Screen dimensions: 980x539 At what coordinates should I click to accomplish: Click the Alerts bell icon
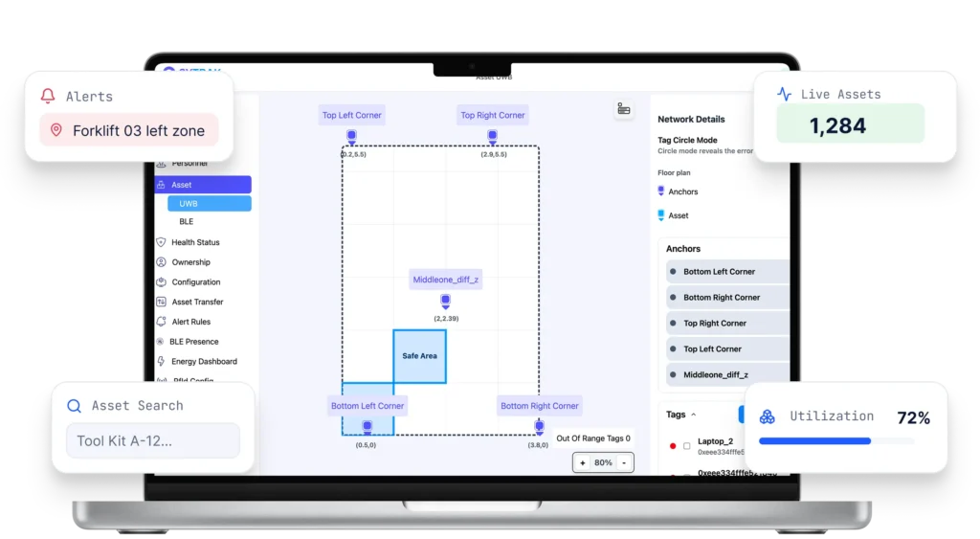tap(48, 95)
